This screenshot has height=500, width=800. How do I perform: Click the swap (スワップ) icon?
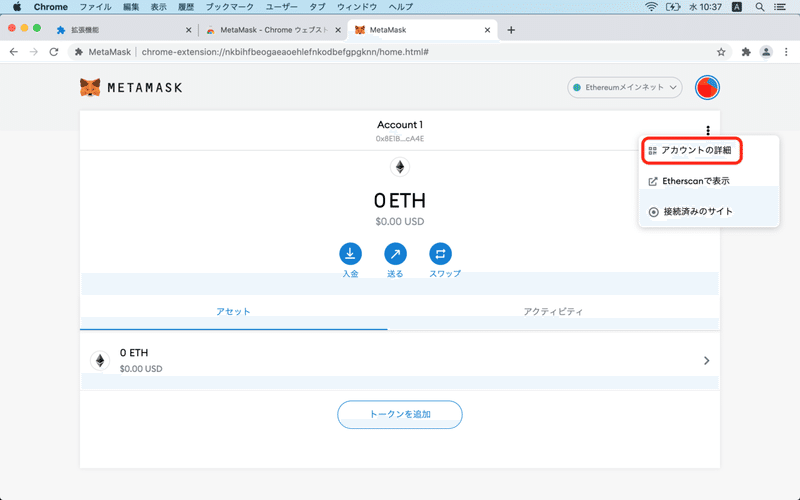(440, 254)
